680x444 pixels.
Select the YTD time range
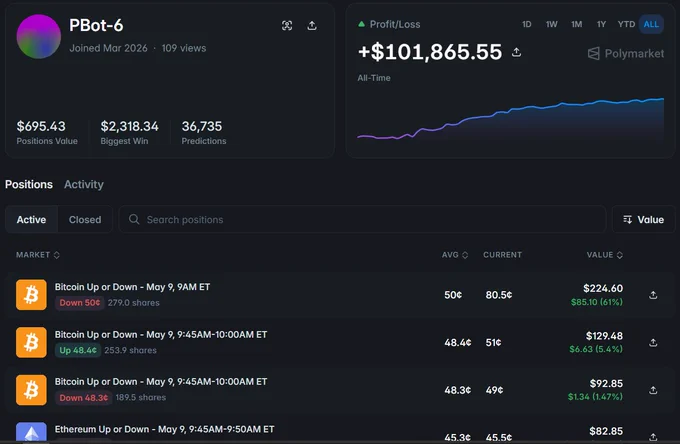(626, 24)
